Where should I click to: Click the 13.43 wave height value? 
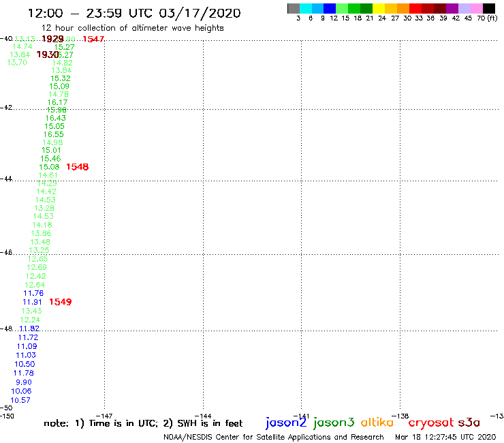[31, 311]
